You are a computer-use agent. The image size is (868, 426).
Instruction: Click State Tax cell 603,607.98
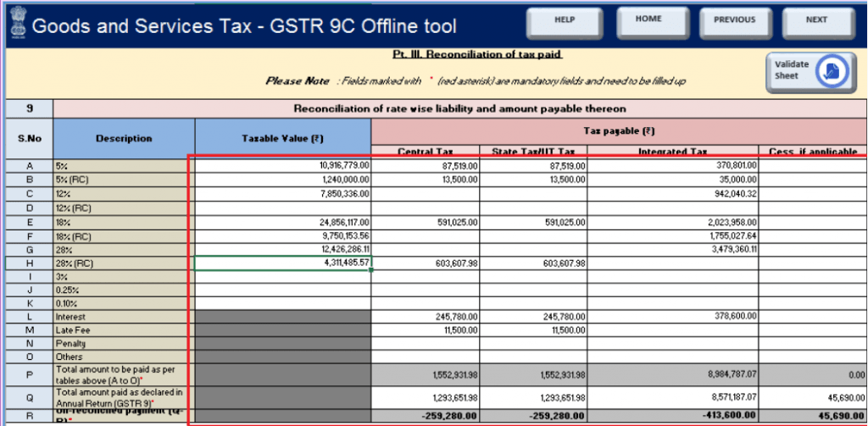[533, 263]
